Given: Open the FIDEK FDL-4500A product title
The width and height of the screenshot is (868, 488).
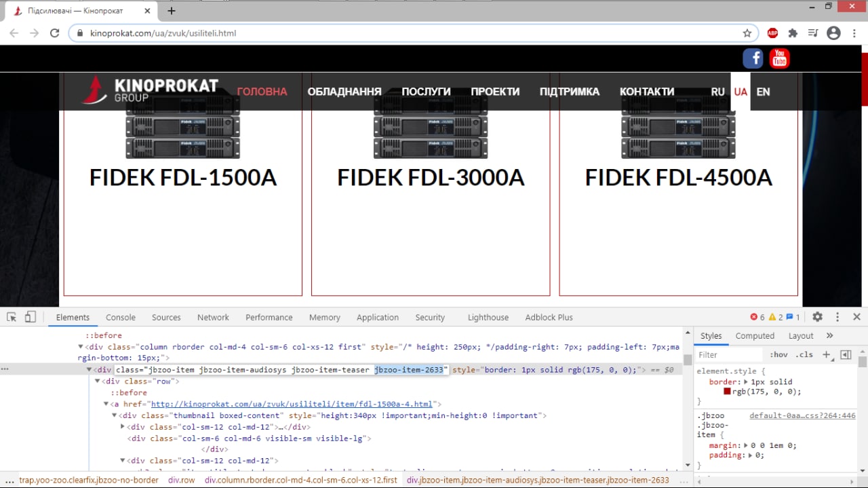Looking at the screenshot, I should click(679, 178).
